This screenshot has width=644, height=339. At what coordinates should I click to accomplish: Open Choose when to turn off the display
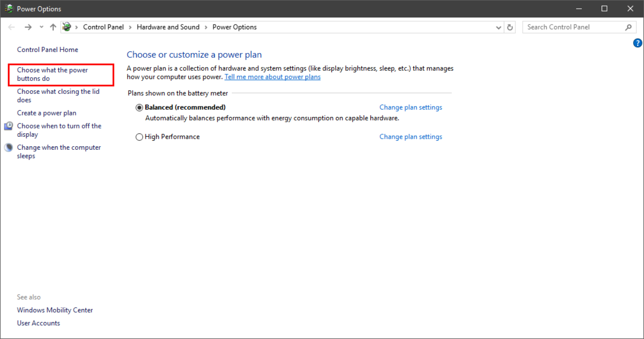59,130
